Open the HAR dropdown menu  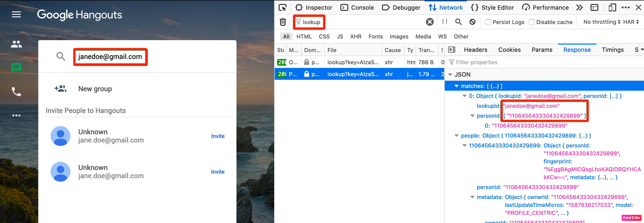631,22
